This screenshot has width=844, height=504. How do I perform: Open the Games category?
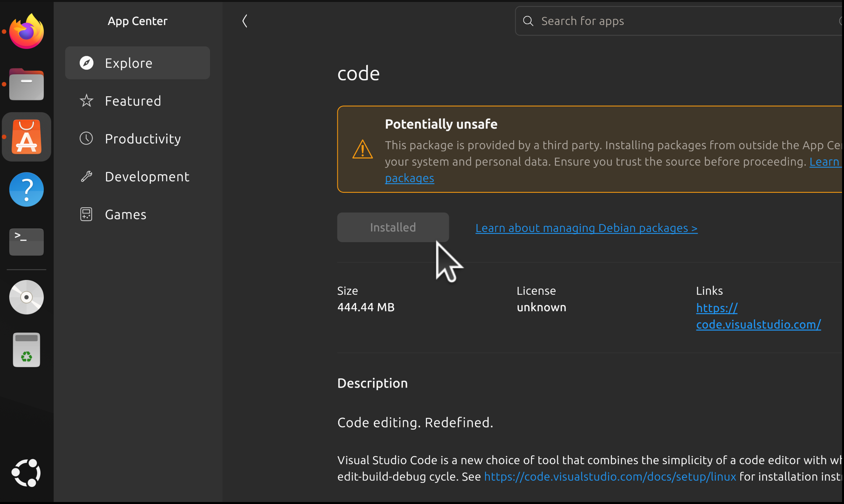click(x=138, y=214)
